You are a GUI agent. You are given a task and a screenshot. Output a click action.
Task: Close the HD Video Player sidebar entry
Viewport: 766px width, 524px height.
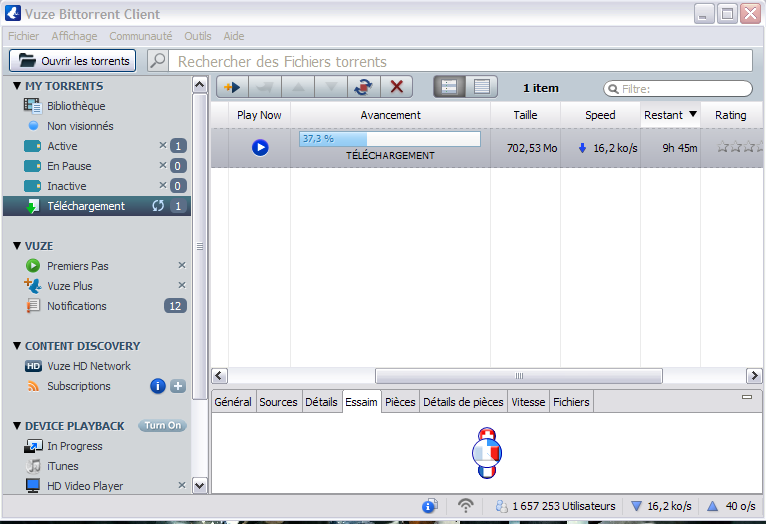click(182, 485)
